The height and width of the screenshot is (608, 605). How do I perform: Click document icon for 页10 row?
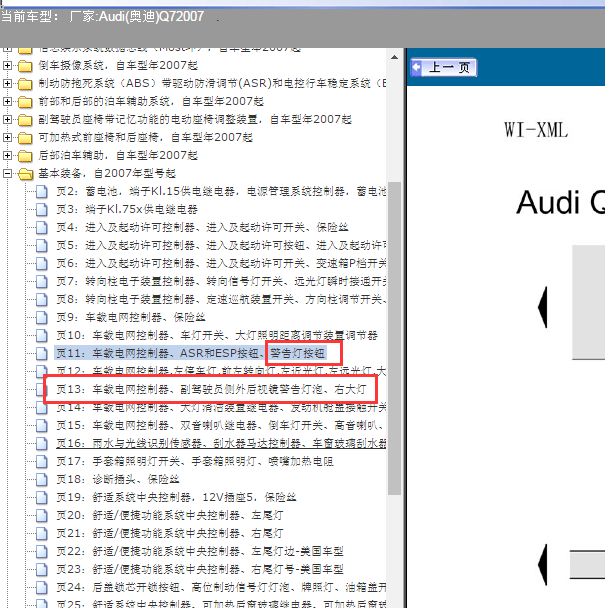[42, 335]
